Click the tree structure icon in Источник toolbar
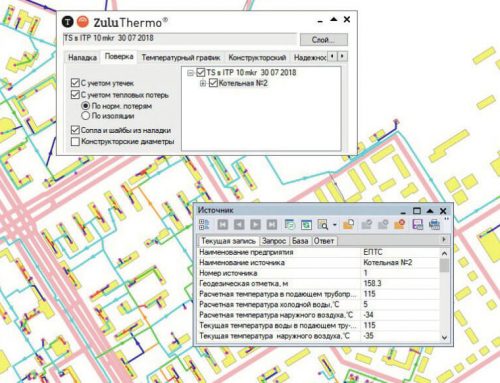500x383 pixels. [x=204, y=224]
